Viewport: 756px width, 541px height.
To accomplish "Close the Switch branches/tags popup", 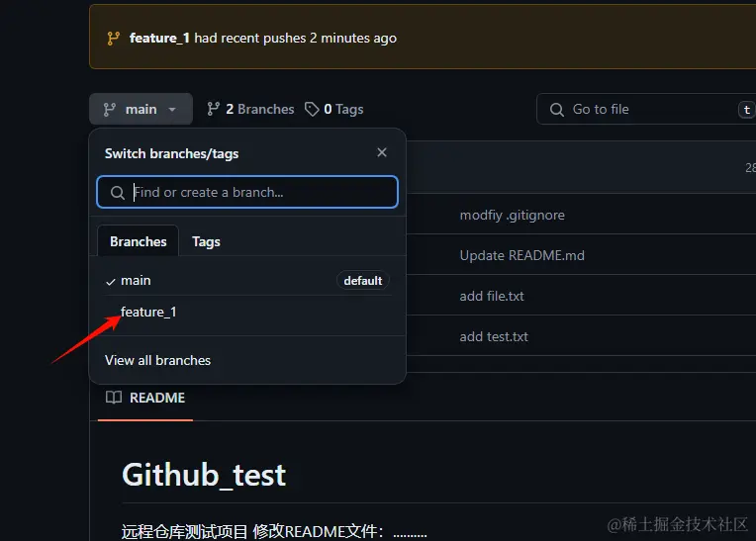I will click(x=382, y=152).
